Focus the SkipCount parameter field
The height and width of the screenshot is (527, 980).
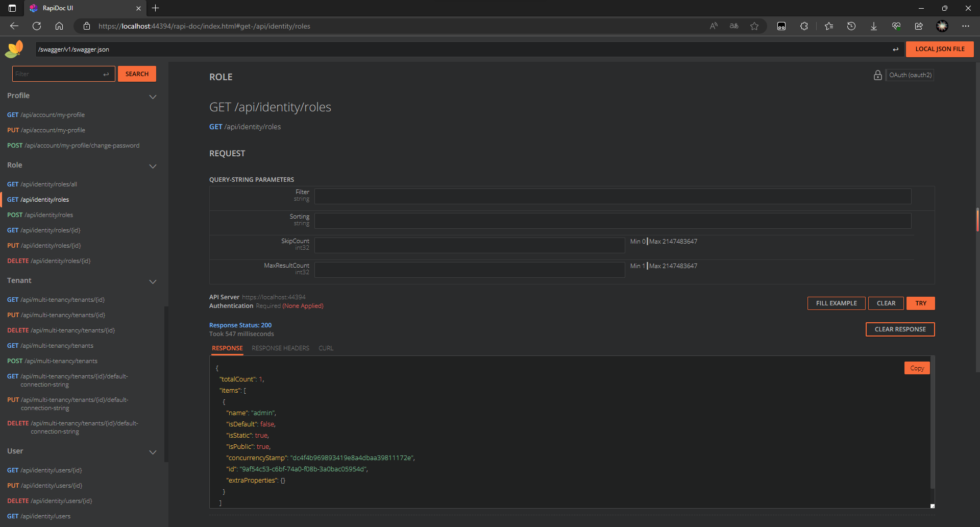point(470,245)
